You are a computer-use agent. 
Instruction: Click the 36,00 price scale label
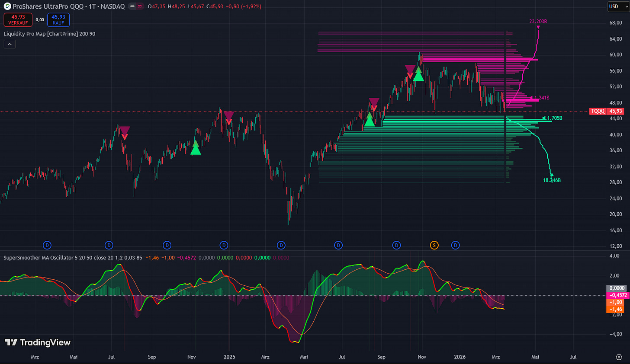[x=616, y=150]
